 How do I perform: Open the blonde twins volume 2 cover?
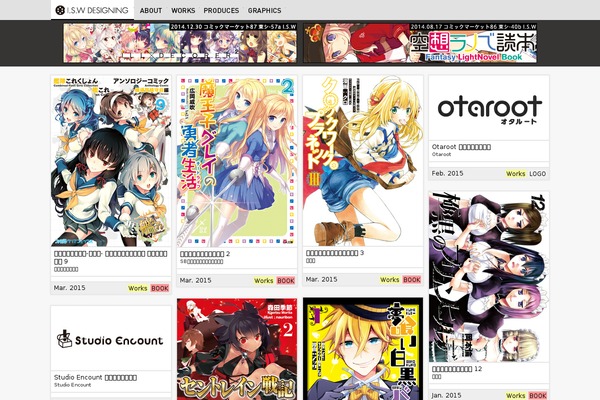tap(237, 162)
